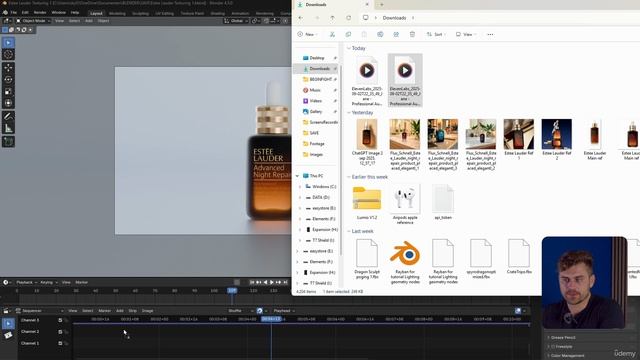Select the Add Cube tool in Blender

pos(8,142)
